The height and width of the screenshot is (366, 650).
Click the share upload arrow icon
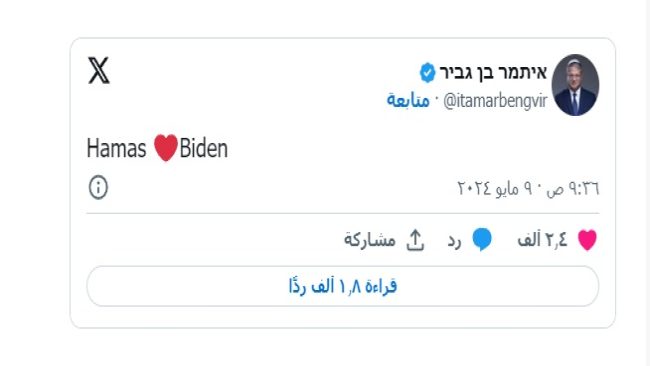click(415, 240)
